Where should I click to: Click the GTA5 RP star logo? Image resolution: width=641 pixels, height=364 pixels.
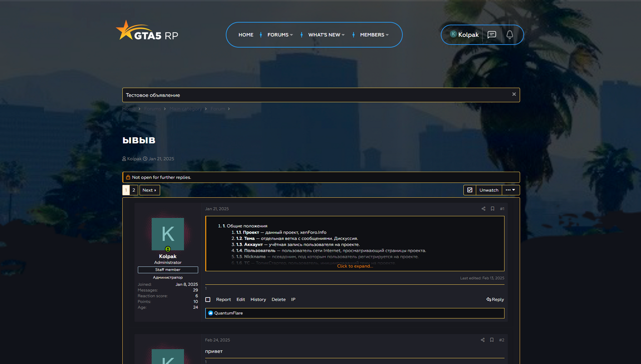click(147, 31)
